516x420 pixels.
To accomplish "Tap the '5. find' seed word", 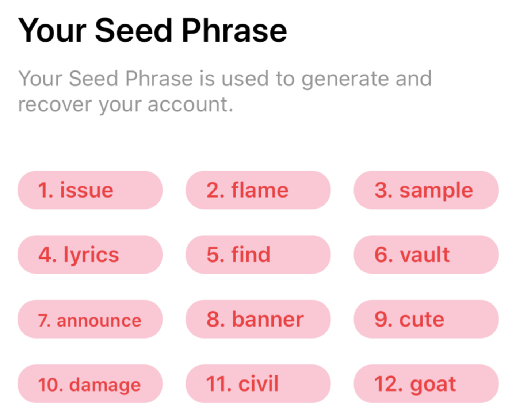I will pos(258,255).
